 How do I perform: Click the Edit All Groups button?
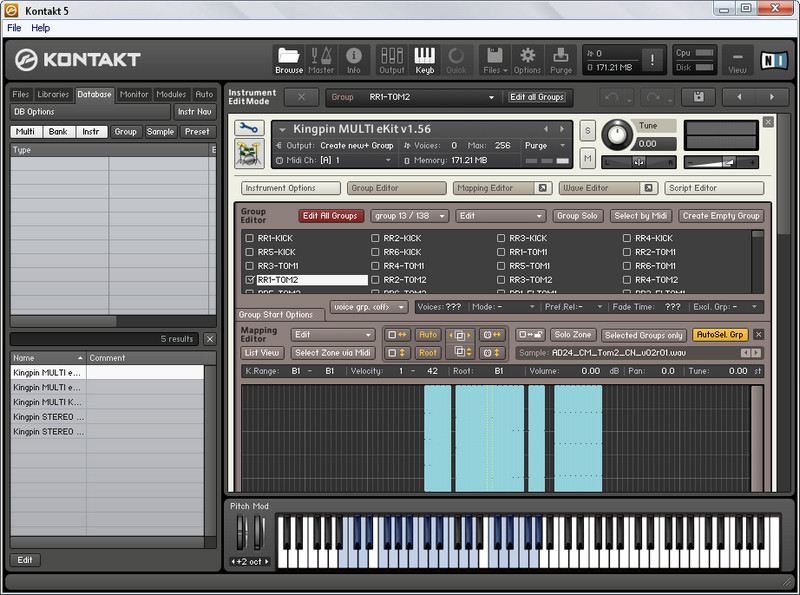coord(330,215)
